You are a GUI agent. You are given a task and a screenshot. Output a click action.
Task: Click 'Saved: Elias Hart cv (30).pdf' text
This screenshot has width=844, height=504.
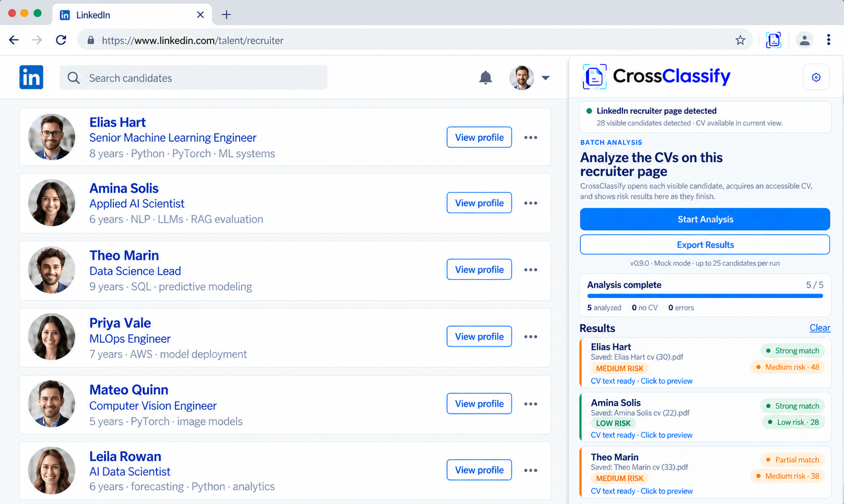(x=637, y=357)
